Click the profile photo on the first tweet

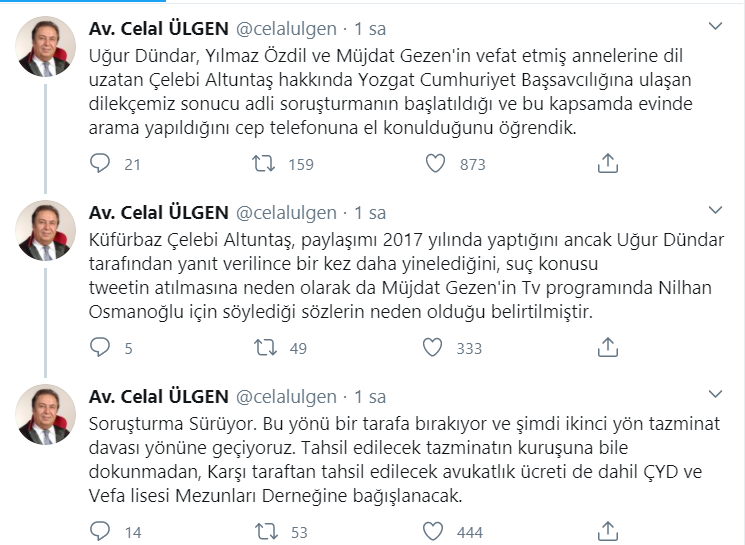point(46,46)
